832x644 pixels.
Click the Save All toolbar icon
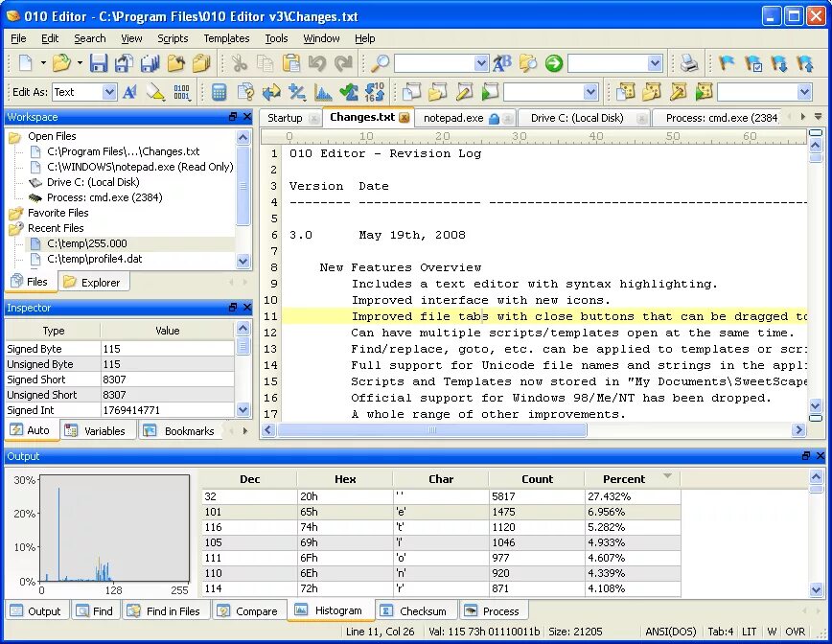point(150,63)
